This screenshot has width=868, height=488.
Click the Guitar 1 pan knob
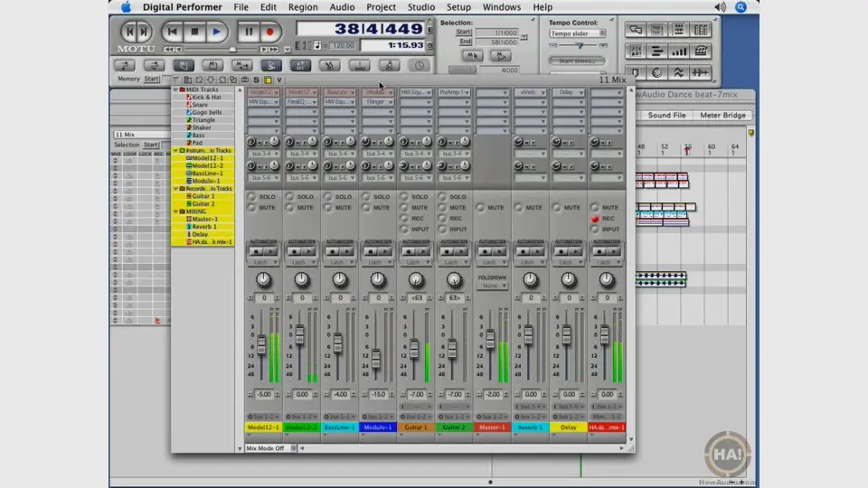tap(416, 280)
